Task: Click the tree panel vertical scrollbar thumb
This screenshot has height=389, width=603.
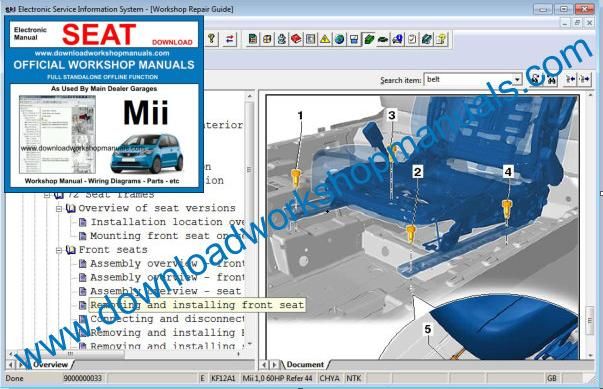Action: coord(249,169)
